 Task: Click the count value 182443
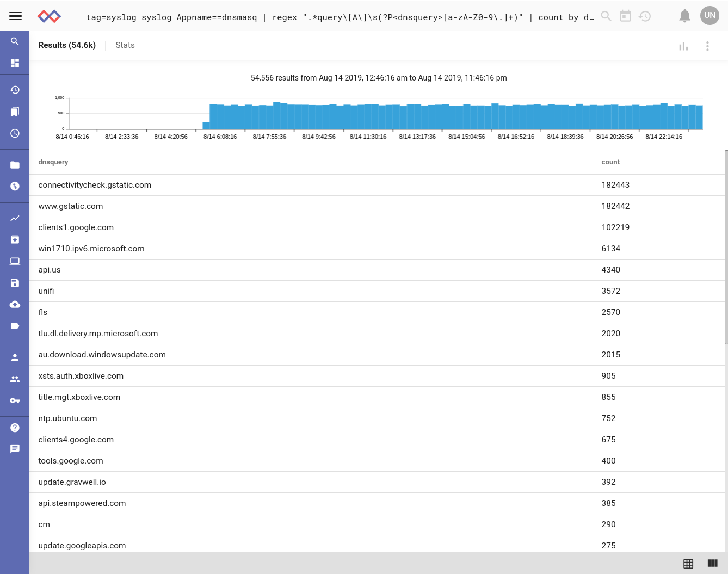click(615, 185)
